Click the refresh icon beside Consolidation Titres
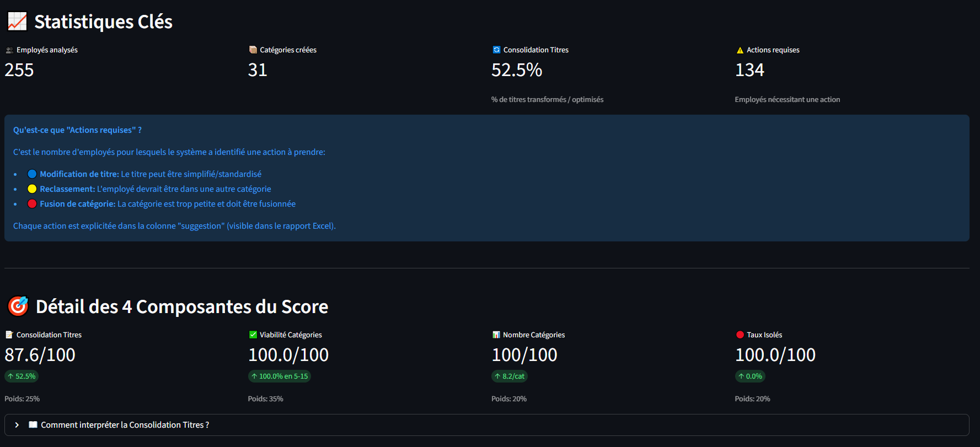 pyautogui.click(x=496, y=50)
